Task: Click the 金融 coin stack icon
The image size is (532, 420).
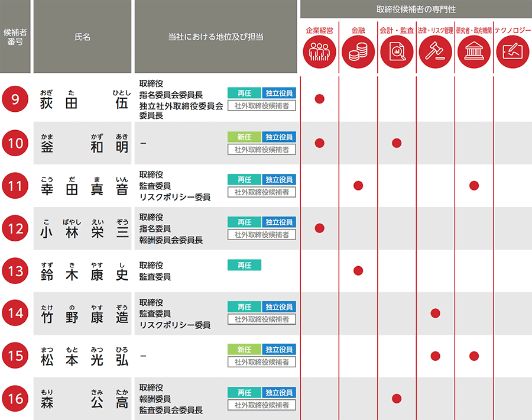Action: pyautogui.click(x=358, y=52)
